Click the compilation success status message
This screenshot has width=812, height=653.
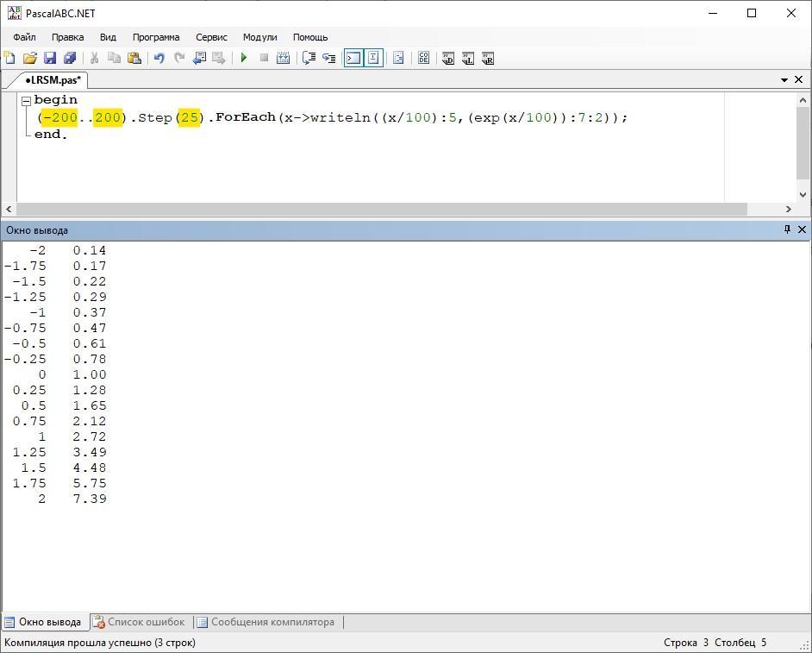click(100, 643)
